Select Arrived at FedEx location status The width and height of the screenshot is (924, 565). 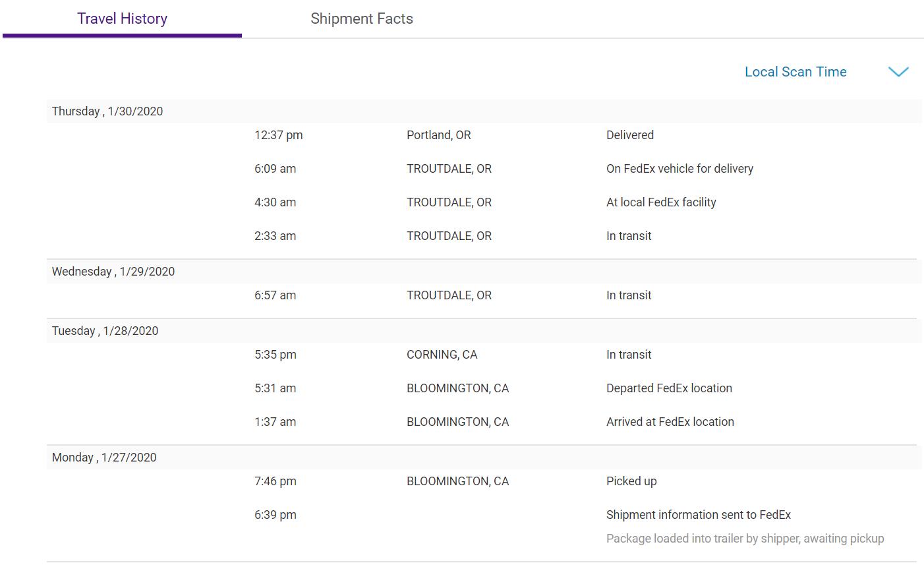pos(670,422)
